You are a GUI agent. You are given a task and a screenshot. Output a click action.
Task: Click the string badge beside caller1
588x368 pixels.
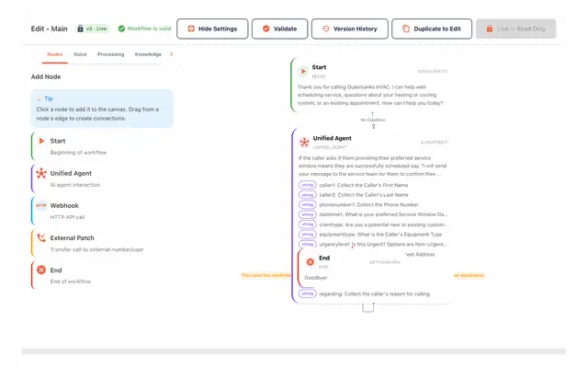(x=308, y=185)
